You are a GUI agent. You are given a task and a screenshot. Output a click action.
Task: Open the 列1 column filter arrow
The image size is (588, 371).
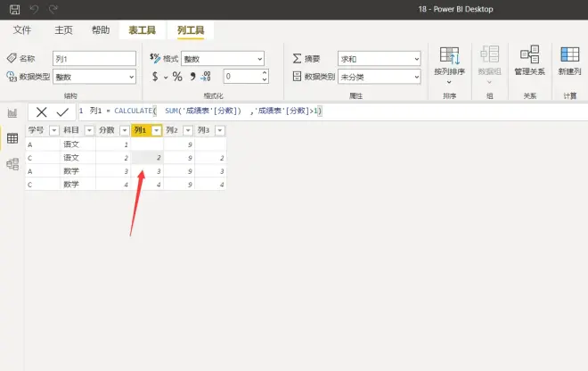click(156, 130)
